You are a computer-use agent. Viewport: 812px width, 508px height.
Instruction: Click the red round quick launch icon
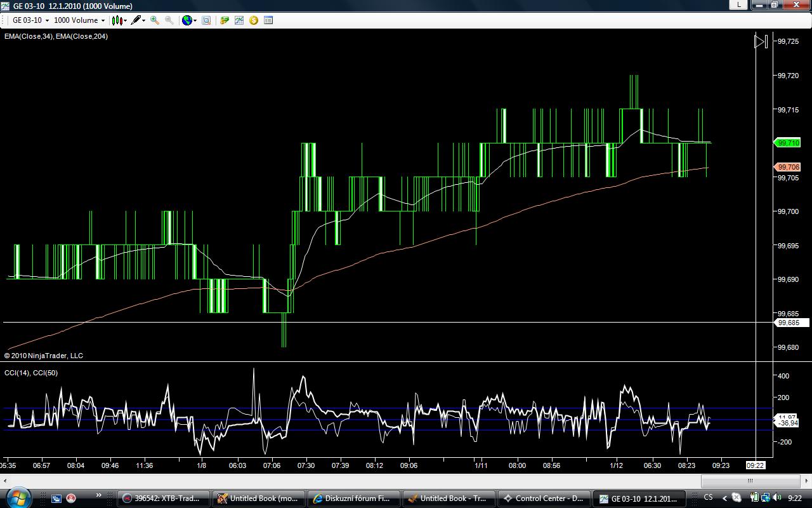71,498
